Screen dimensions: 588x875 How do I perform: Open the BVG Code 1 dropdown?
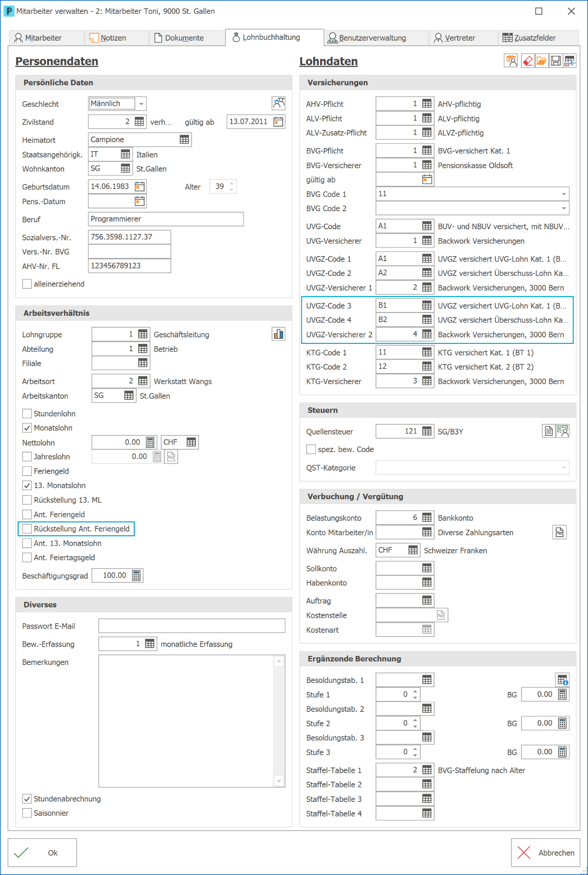click(564, 194)
